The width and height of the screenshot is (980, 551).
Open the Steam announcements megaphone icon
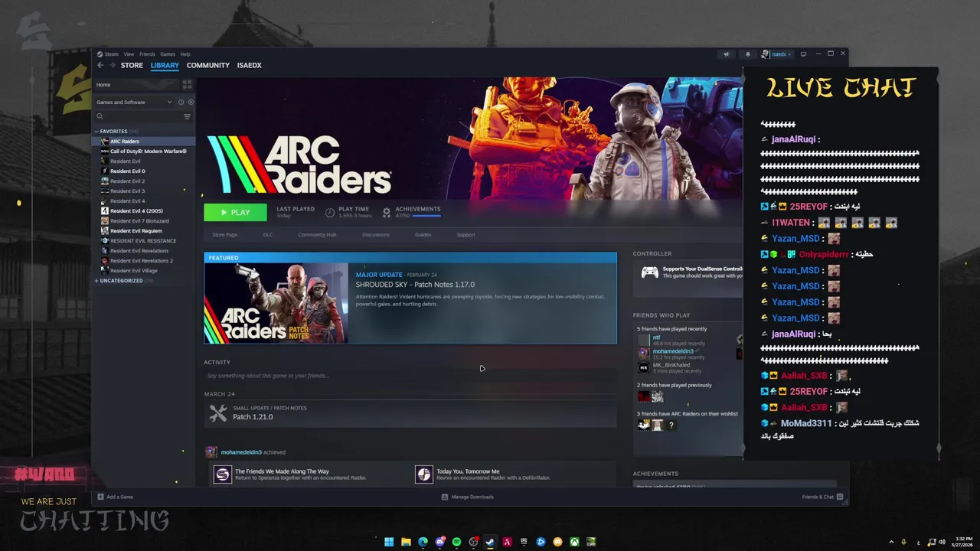(727, 54)
